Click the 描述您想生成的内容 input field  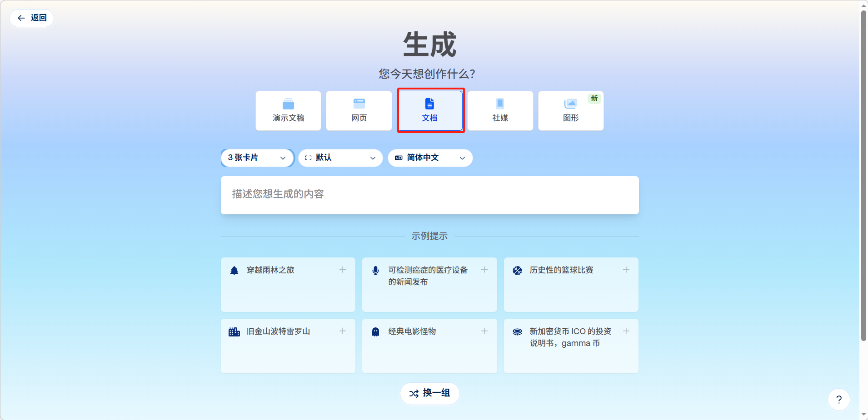[x=429, y=195]
